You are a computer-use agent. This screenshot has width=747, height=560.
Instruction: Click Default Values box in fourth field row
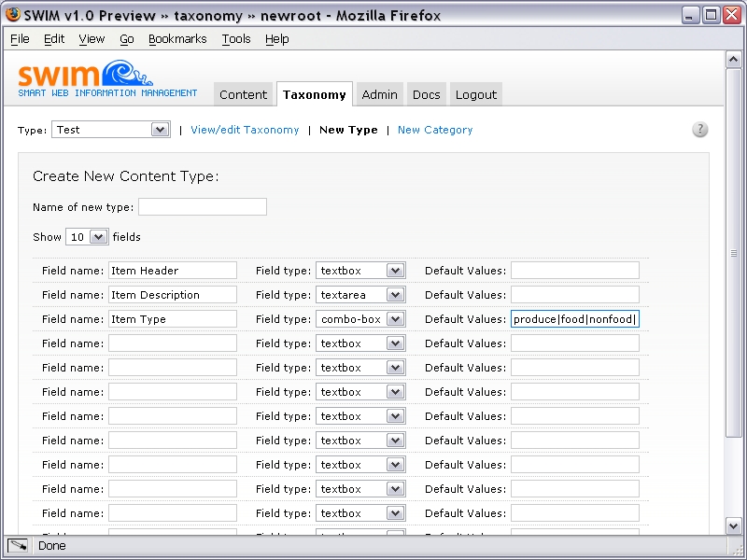(x=575, y=343)
